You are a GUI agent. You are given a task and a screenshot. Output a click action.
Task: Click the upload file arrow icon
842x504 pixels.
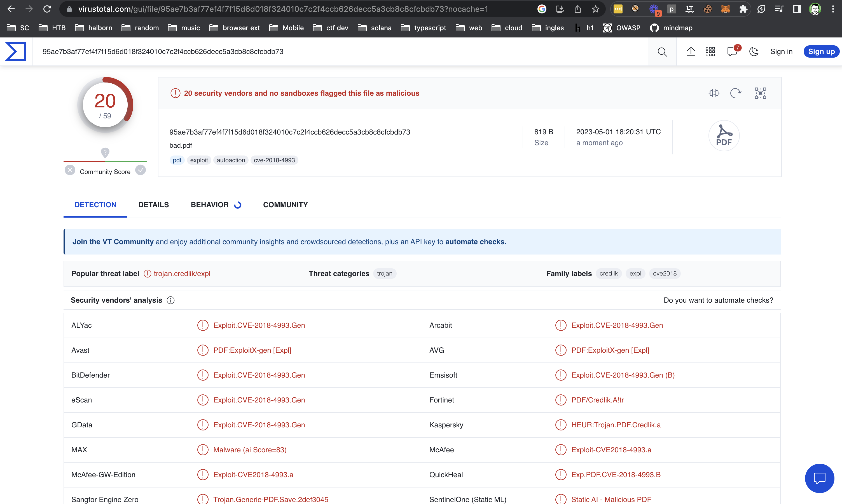point(691,52)
